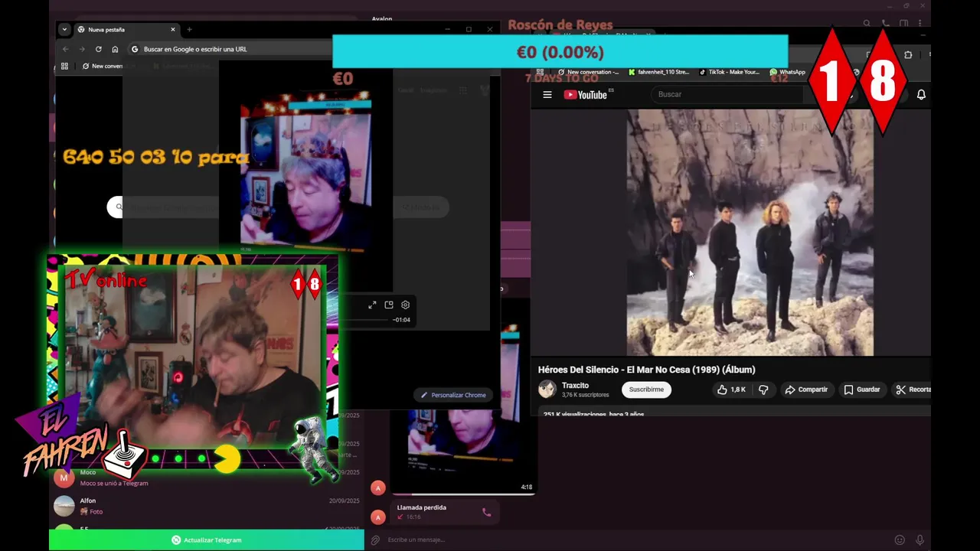Open the Telegram emoji picker
Image resolution: width=980 pixels, height=551 pixels.
900,540
